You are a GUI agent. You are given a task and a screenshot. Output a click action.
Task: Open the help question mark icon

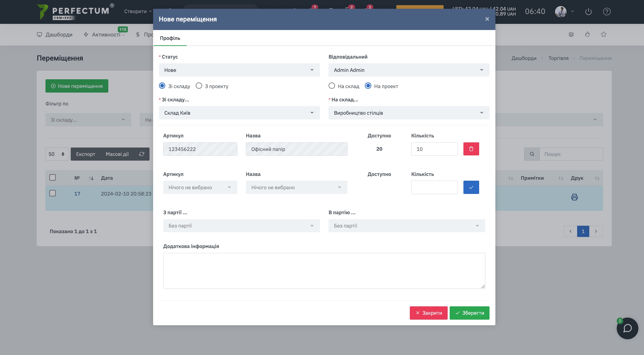[607, 11]
